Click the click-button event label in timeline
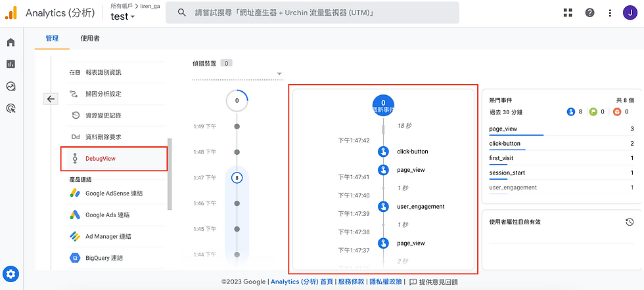This screenshot has height=290, width=644. [413, 152]
